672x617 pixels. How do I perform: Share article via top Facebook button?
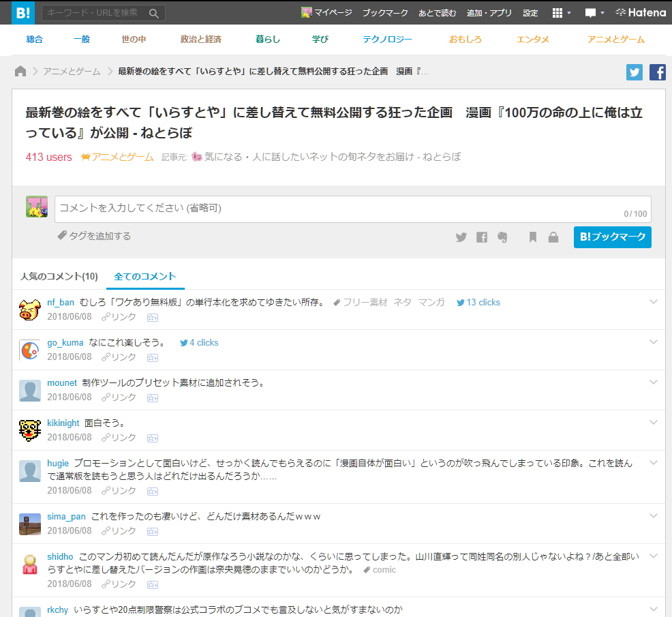click(x=658, y=72)
